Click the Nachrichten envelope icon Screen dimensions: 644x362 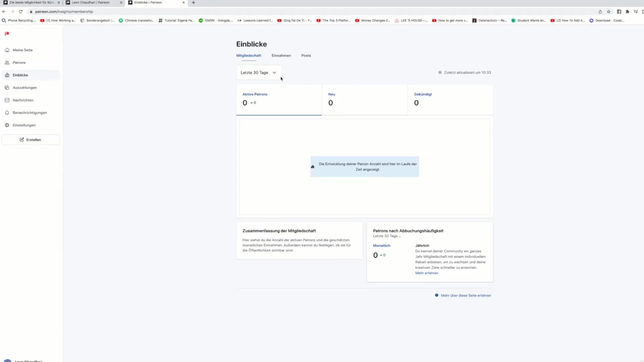click(7, 100)
